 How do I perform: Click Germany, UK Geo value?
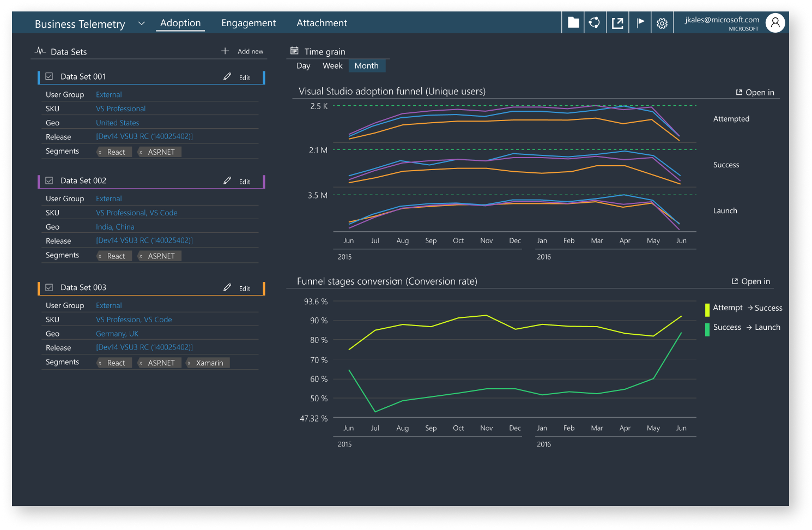(117, 334)
